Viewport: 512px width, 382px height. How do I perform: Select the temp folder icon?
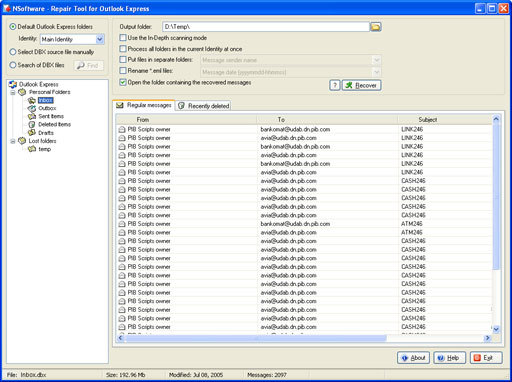pos(32,149)
